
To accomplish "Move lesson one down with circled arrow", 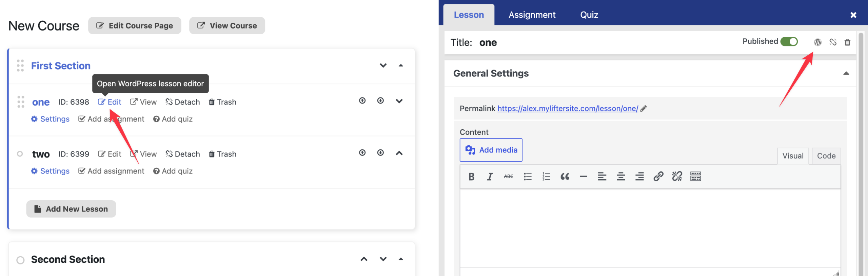I will coord(380,101).
